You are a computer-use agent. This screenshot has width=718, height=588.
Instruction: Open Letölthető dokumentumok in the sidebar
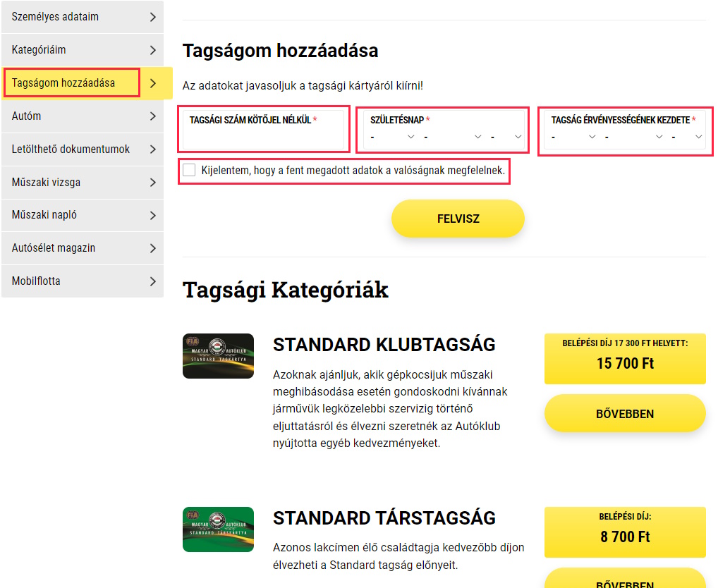point(83,149)
